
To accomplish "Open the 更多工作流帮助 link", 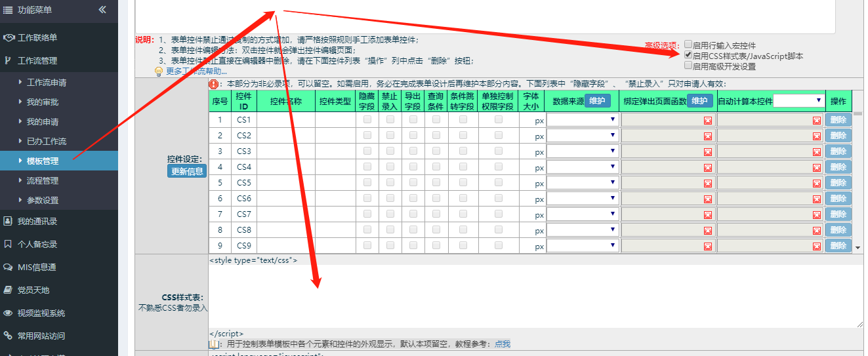I will tap(196, 71).
